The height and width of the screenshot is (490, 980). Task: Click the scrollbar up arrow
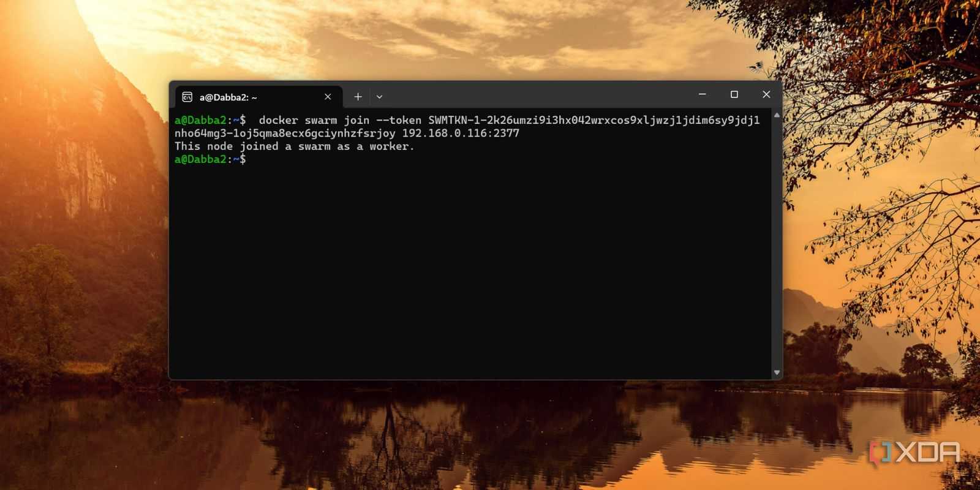point(777,115)
